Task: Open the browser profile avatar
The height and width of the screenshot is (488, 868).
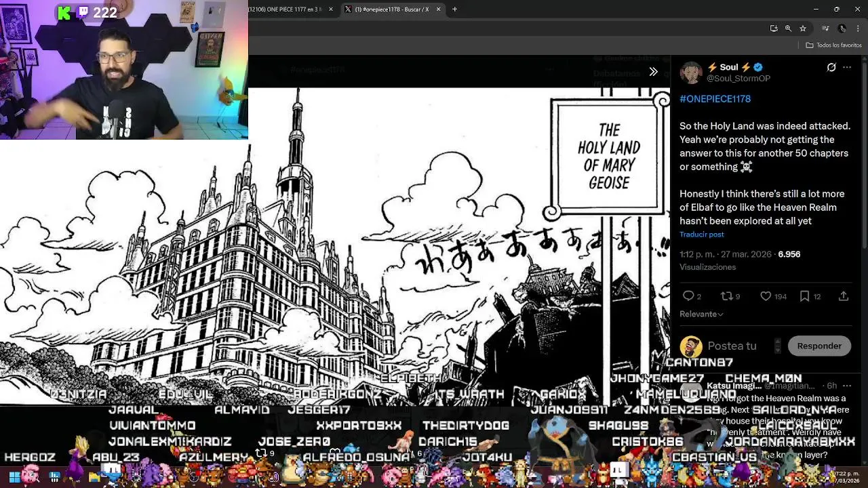Action: coord(842,28)
